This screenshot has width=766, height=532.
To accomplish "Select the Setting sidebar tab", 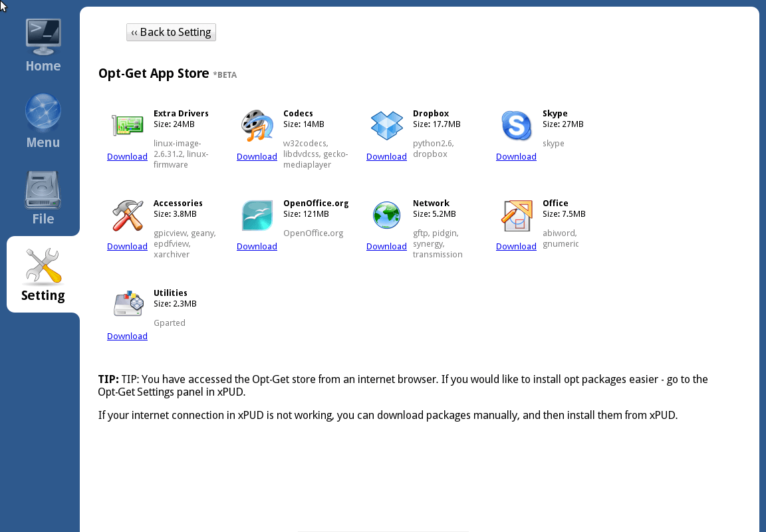I will coord(43,275).
